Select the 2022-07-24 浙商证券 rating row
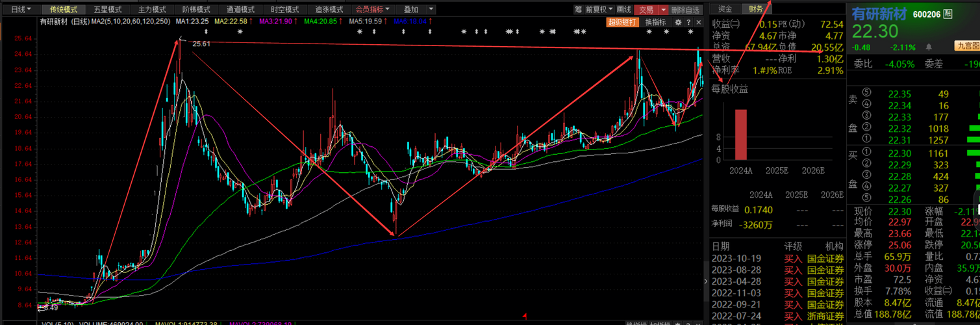The image size is (980, 325). pyautogui.click(x=777, y=317)
